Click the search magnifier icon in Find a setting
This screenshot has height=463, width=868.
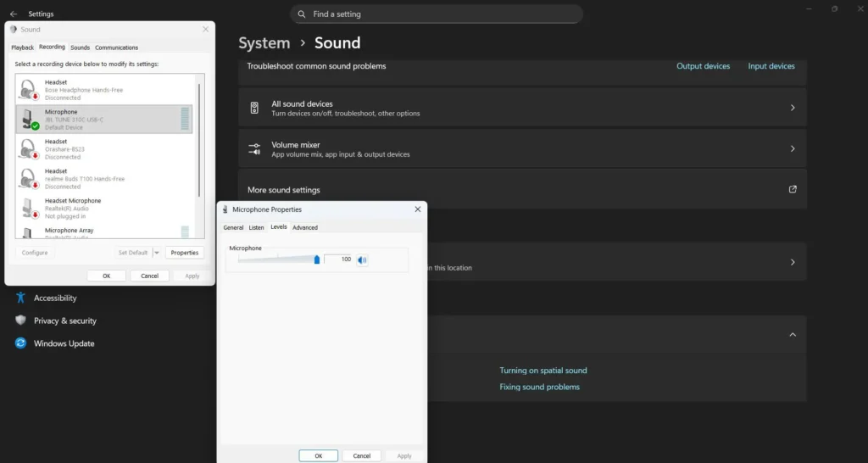(x=302, y=14)
